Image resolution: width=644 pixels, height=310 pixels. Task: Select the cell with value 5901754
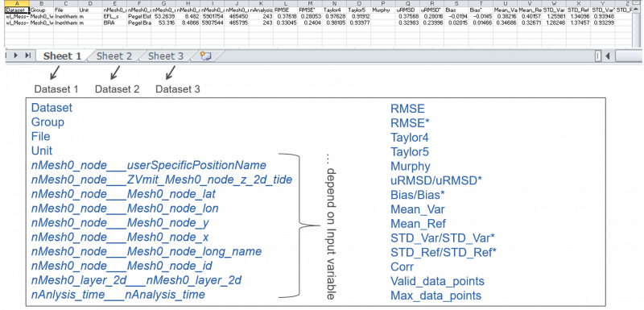[x=213, y=16]
